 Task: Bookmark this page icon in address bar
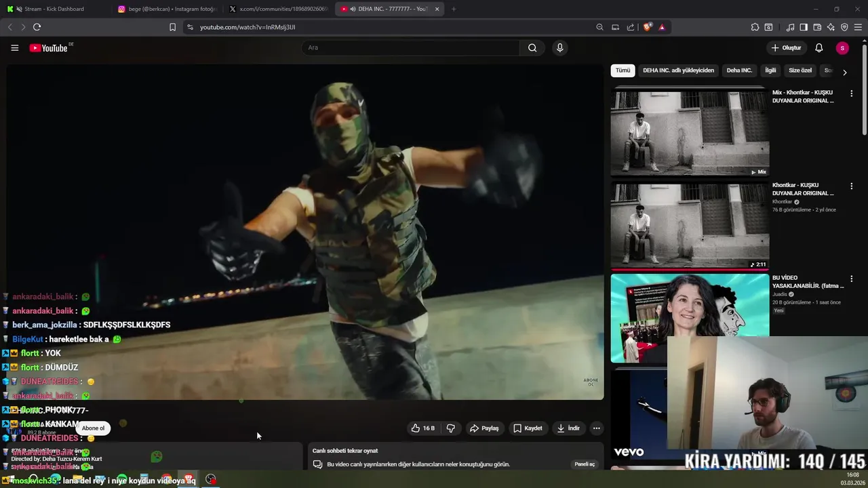click(172, 27)
